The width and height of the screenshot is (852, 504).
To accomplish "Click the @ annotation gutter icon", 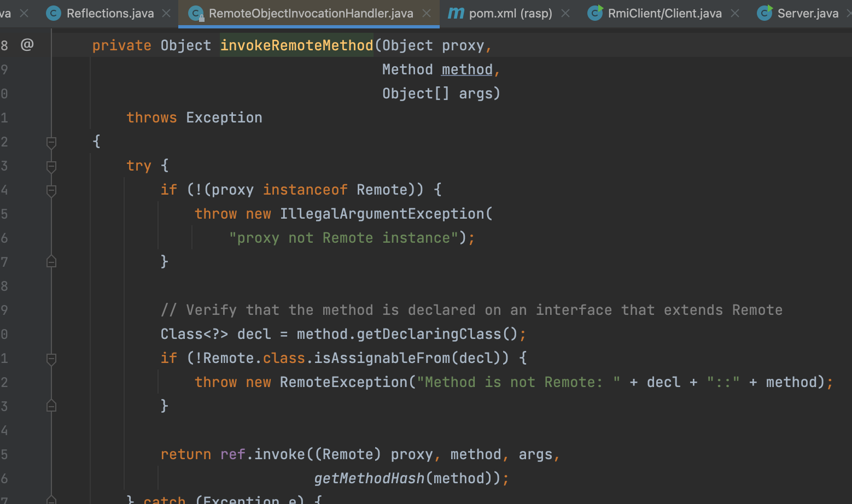I will (27, 44).
